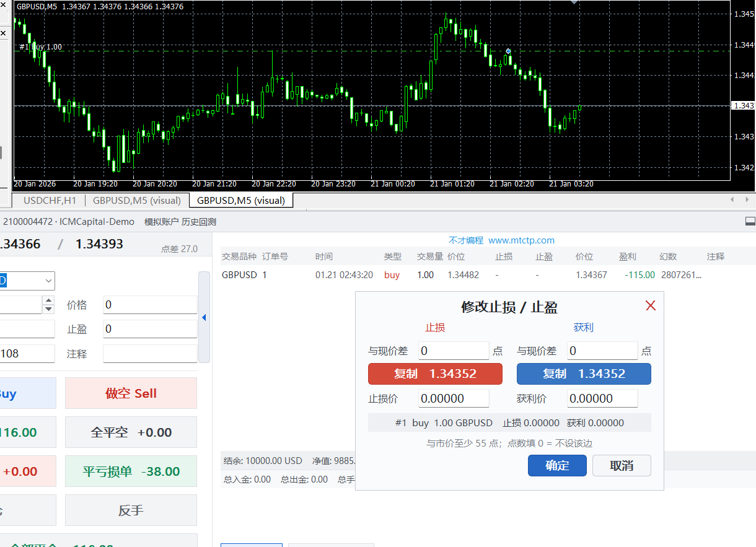Click the buy order arrow marker on chart
The width and height of the screenshot is (756, 547).
(508, 51)
